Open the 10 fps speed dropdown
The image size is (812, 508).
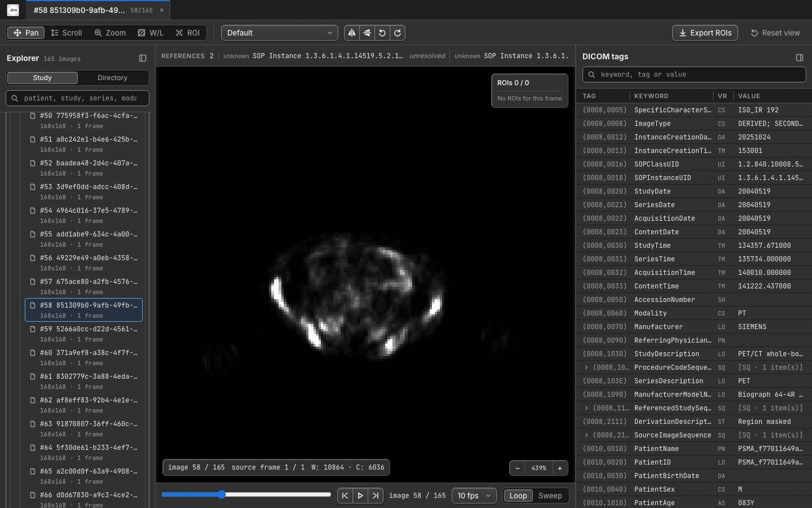tap(474, 496)
